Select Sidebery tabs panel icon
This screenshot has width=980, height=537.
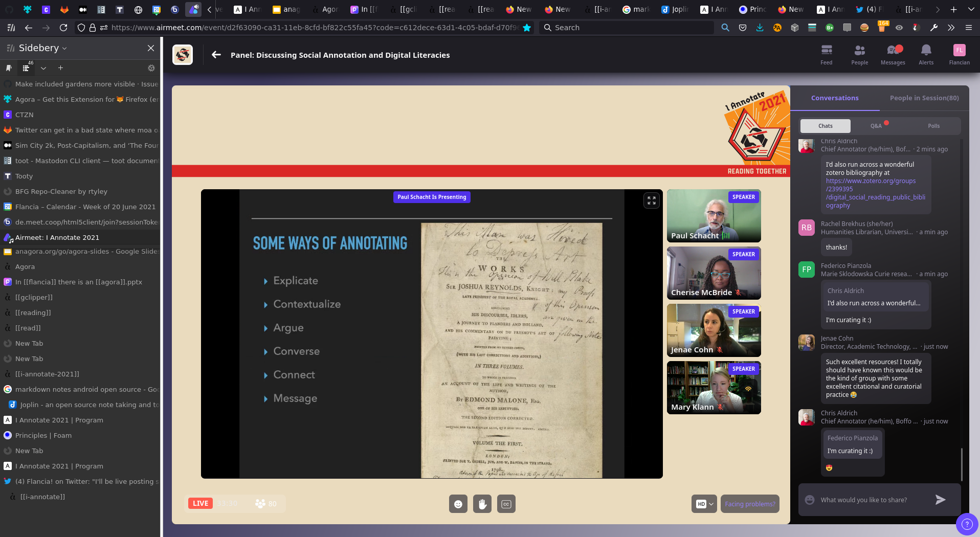click(x=27, y=68)
